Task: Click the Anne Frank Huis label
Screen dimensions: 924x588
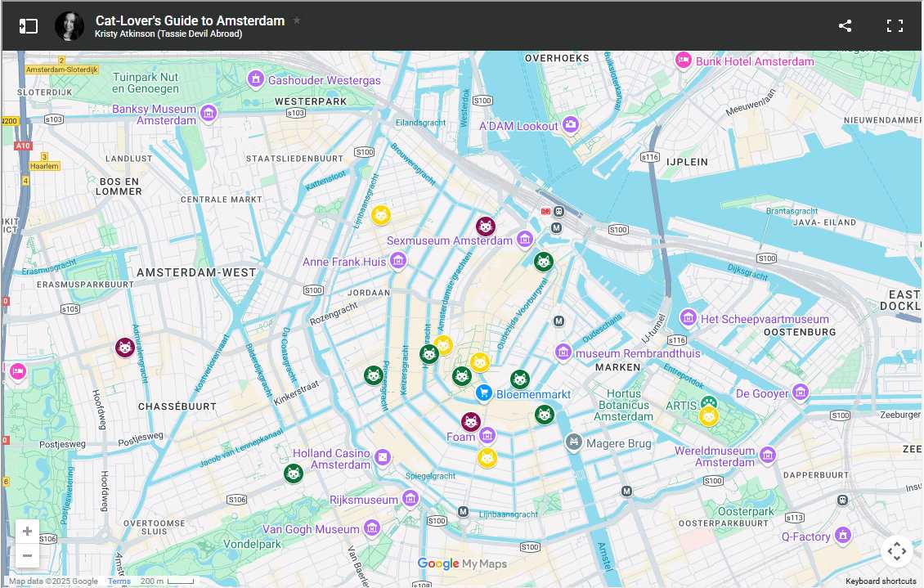Action: pyautogui.click(x=344, y=262)
